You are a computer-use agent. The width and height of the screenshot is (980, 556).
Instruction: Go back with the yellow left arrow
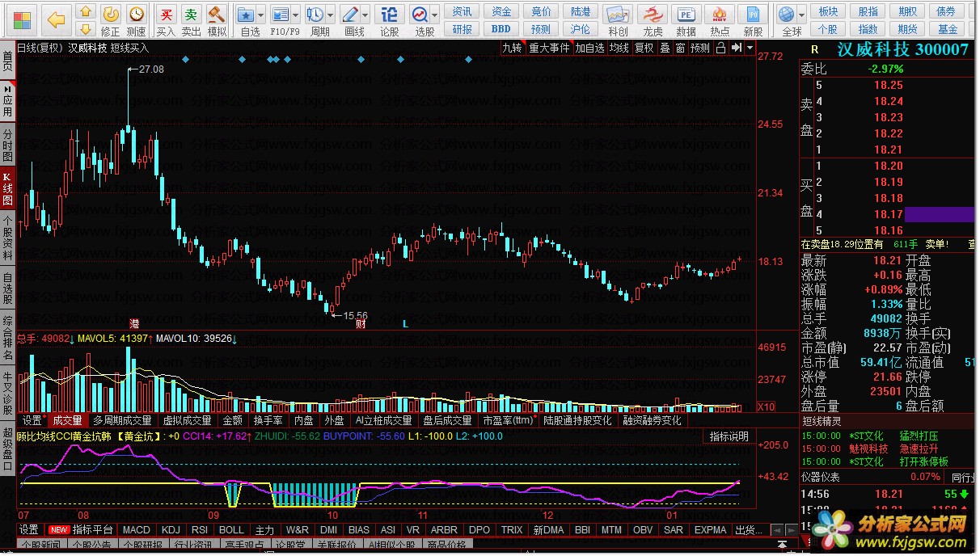click(56, 19)
